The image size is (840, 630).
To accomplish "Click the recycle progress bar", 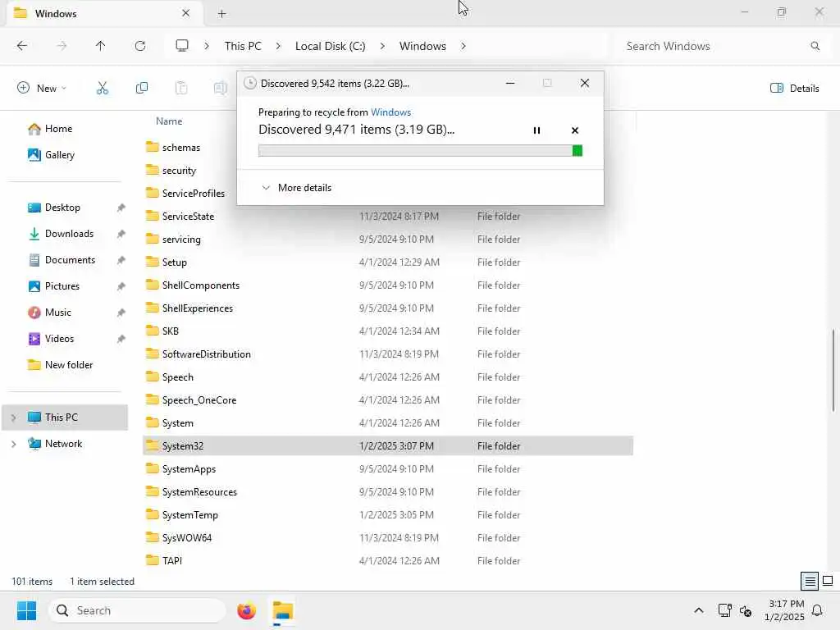I will (420, 151).
